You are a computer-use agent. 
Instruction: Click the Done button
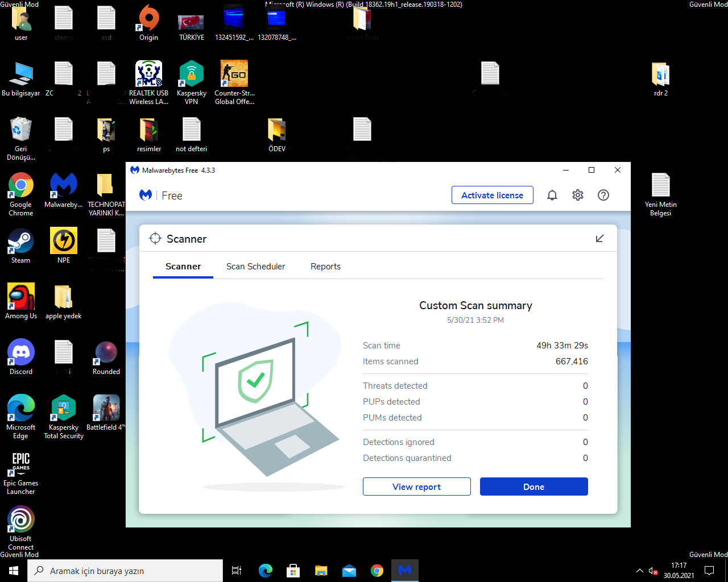533,487
